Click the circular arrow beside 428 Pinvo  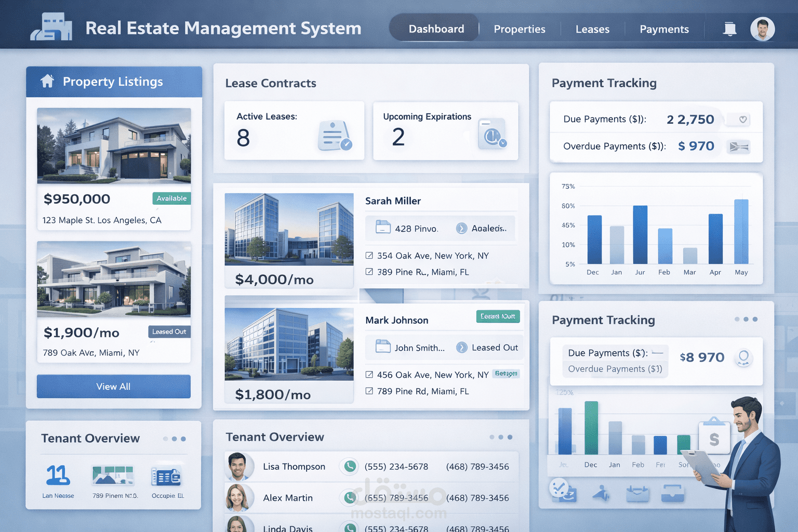click(461, 228)
